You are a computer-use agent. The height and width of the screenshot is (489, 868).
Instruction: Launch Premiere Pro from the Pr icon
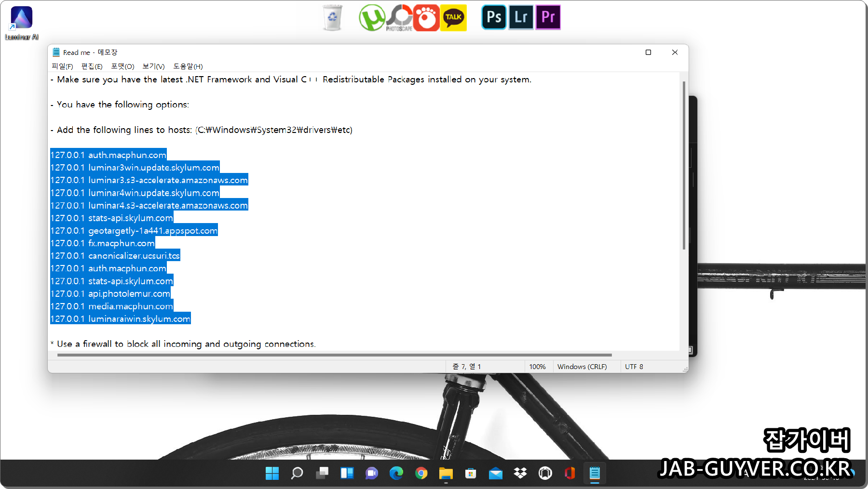tap(548, 17)
